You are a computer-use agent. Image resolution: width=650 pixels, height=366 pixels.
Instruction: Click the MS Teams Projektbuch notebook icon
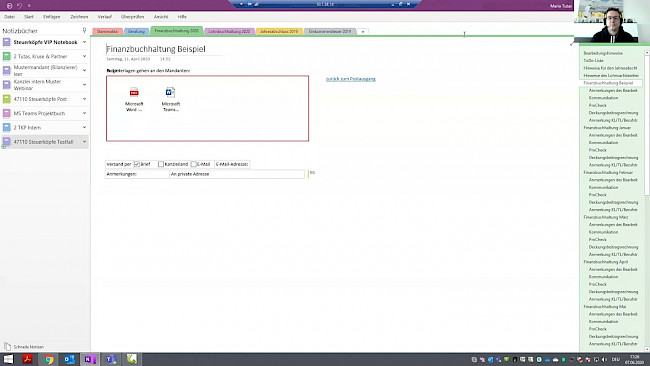[7, 113]
